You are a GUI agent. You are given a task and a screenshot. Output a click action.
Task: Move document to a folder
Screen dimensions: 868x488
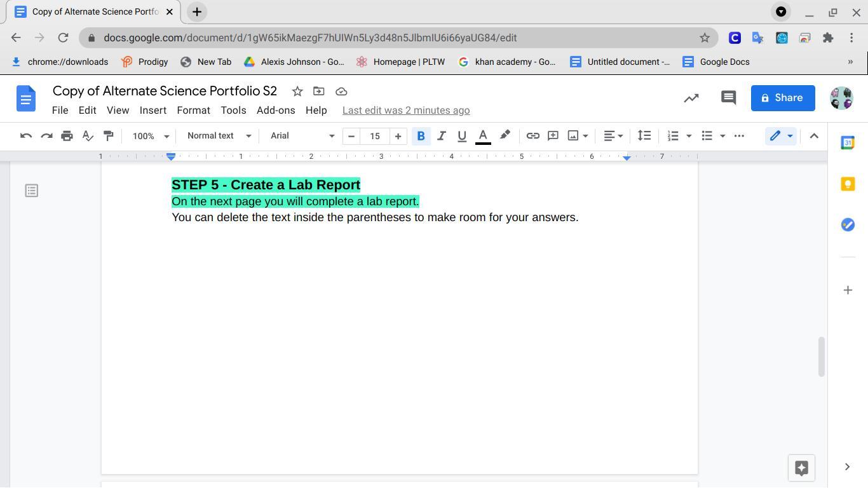point(319,91)
